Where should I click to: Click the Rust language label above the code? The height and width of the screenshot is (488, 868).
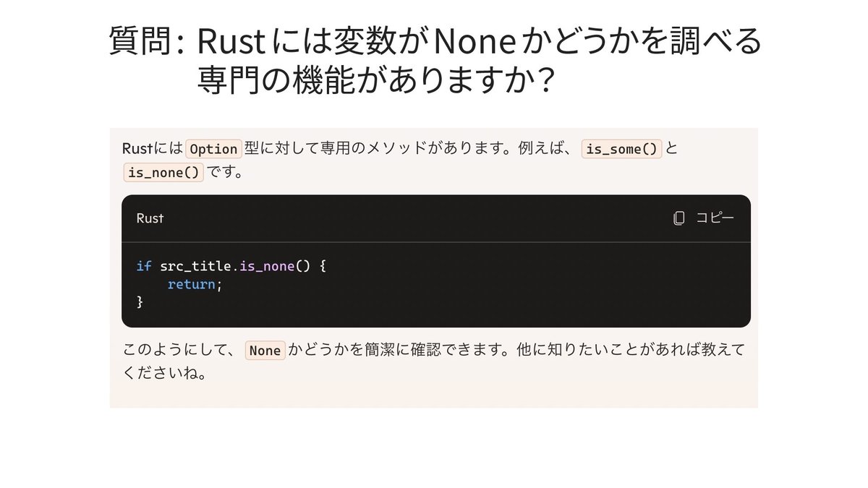pyautogui.click(x=150, y=218)
